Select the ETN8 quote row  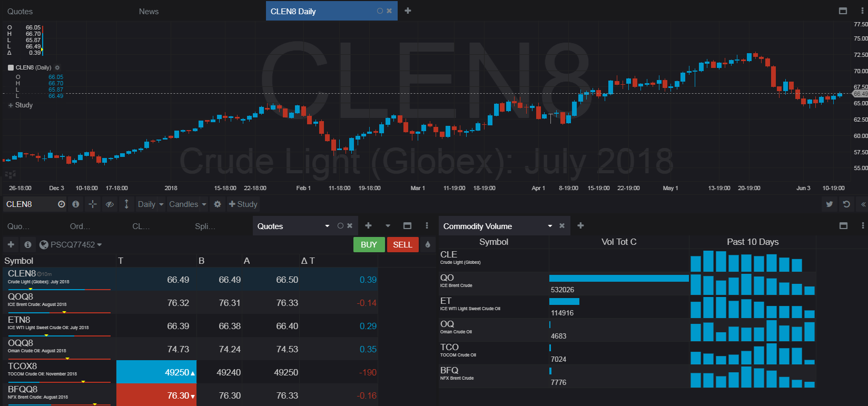tap(191, 325)
